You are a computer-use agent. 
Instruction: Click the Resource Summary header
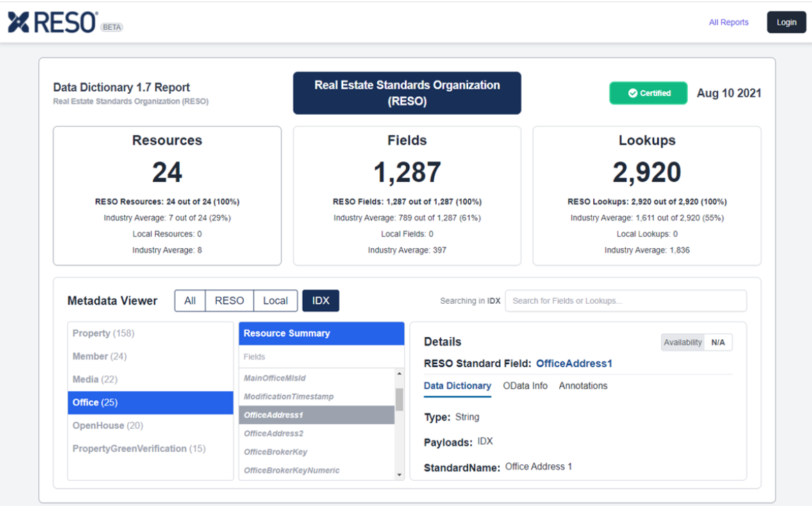point(321,334)
